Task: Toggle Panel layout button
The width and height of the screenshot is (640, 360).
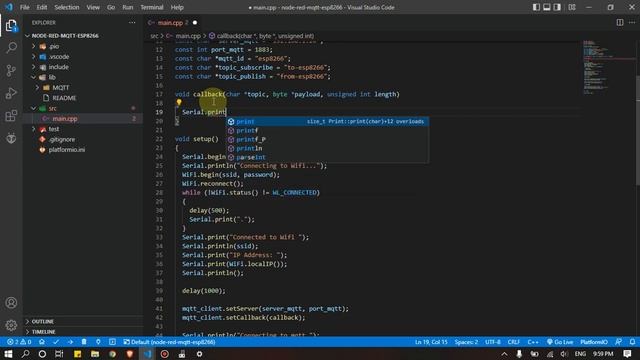Action: tap(547, 7)
